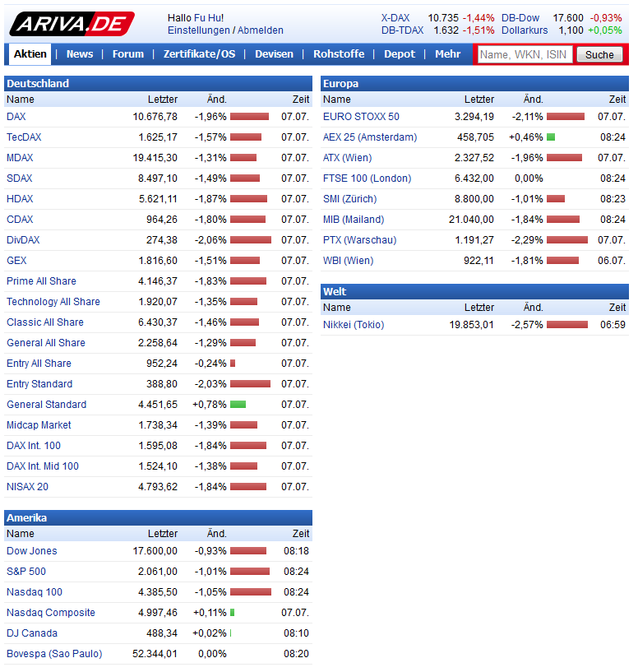Open NISAX 20 link
638x672 pixels.
pos(27,487)
